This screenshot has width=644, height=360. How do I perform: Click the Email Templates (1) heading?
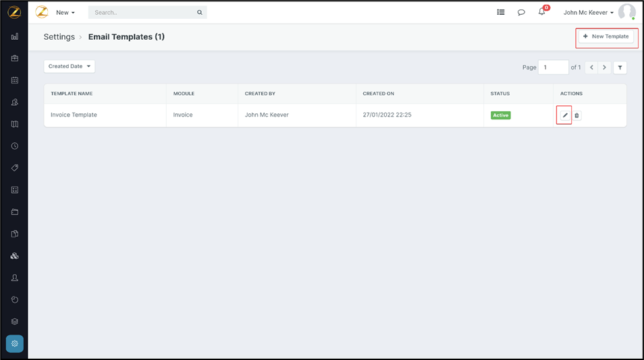pyautogui.click(x=126, y=37)
